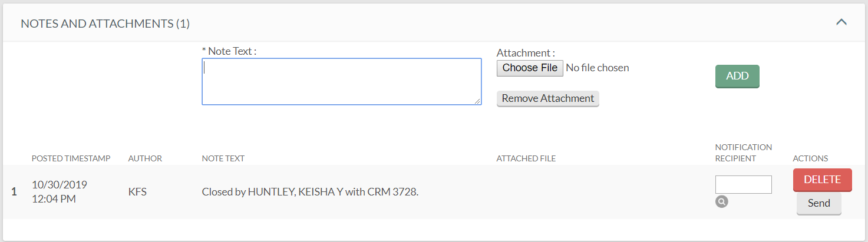This screenshot has width=868, height=242.
Task: Select the 'Closed by HUNTLEY, KEISHA Y' note text
Action: (310, 191)
